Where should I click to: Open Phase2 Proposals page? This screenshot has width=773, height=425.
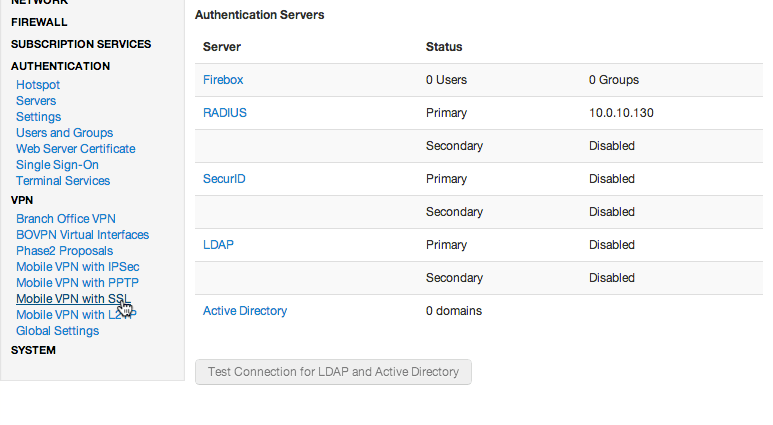click(65, 251)
